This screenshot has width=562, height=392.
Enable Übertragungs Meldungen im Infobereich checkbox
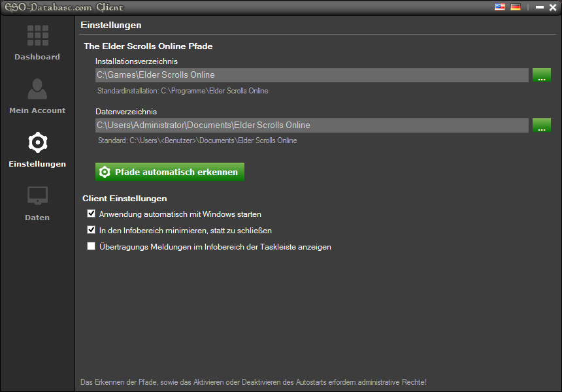(91, 246)
